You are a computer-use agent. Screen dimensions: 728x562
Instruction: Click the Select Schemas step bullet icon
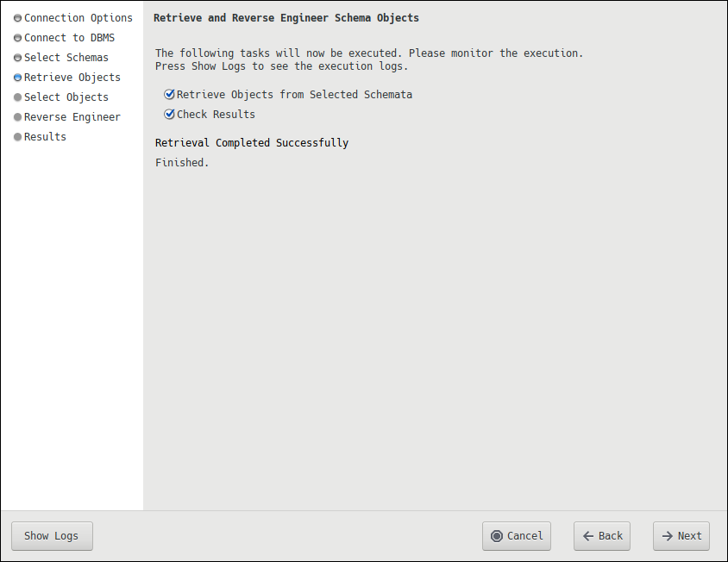pyautogui.click(x=17, y=58)
